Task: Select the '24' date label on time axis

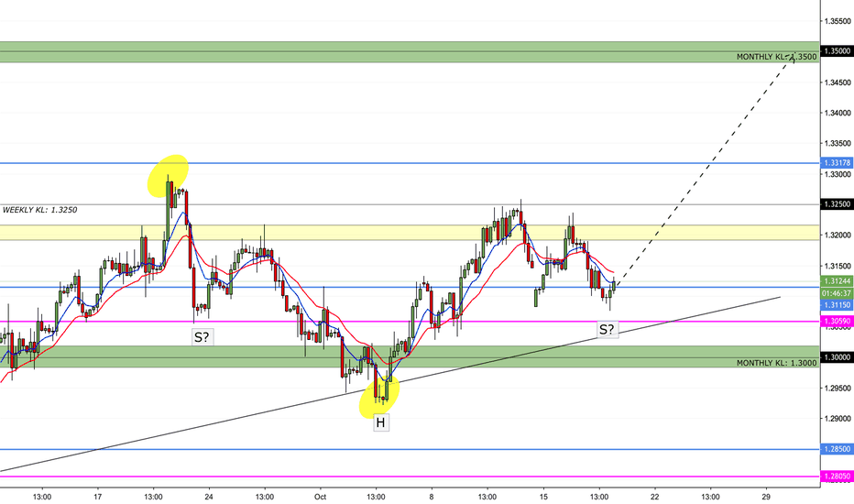Action: click(209, 497)
